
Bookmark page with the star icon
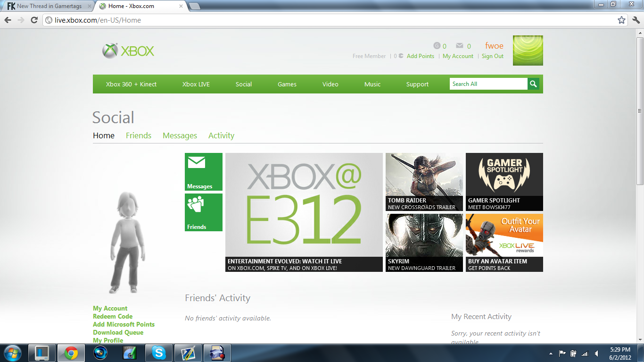tap(621, 20)
